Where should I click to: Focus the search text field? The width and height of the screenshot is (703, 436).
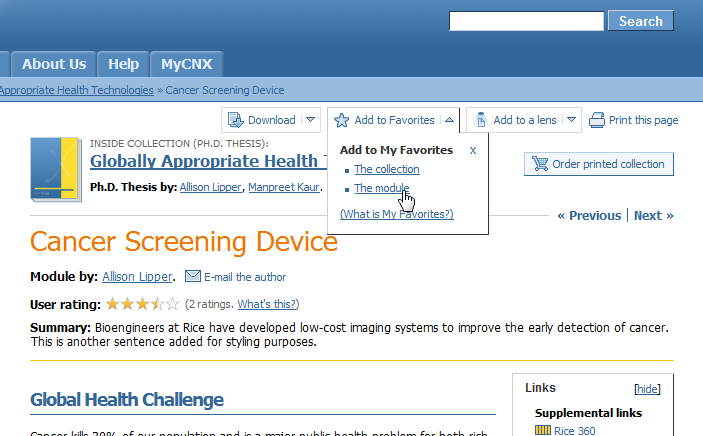pos(526,22)
